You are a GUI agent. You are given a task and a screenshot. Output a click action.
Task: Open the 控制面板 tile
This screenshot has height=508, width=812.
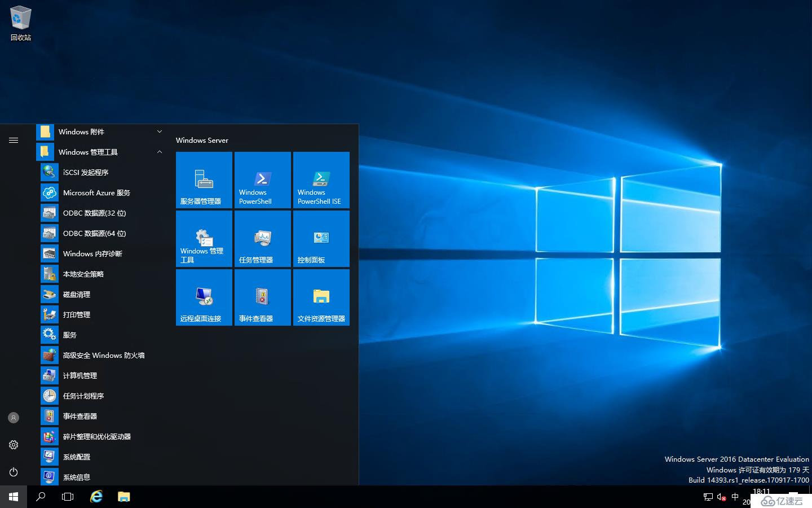321,239
